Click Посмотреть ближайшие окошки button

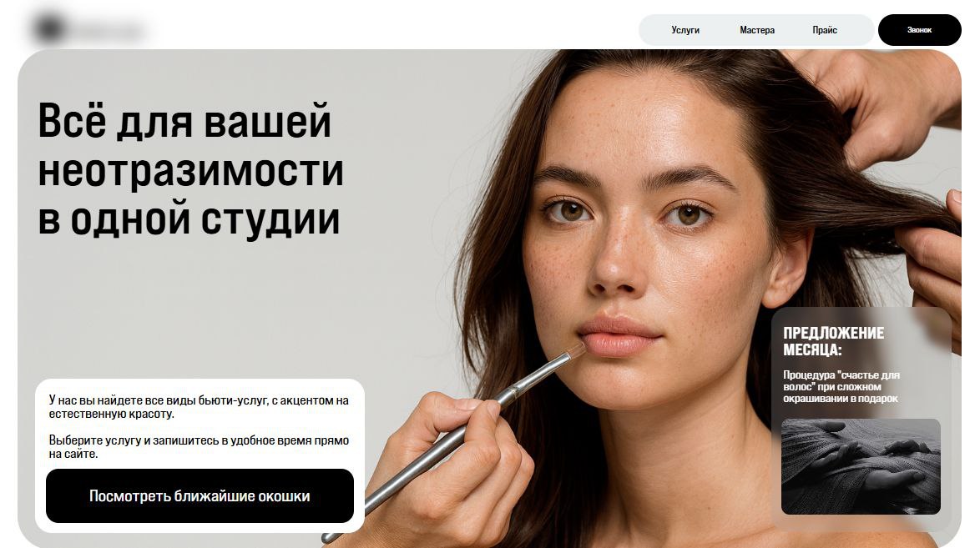coord(200,495)
